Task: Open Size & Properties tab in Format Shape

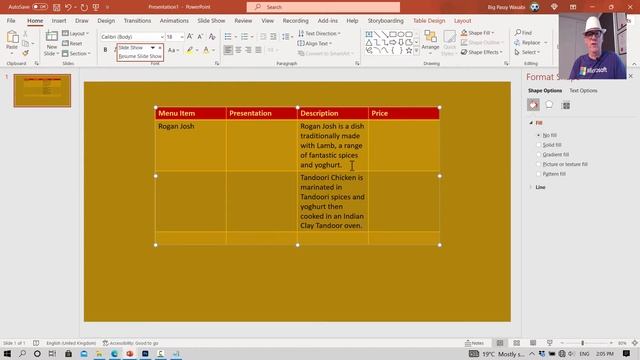Action: click(566, 105)
